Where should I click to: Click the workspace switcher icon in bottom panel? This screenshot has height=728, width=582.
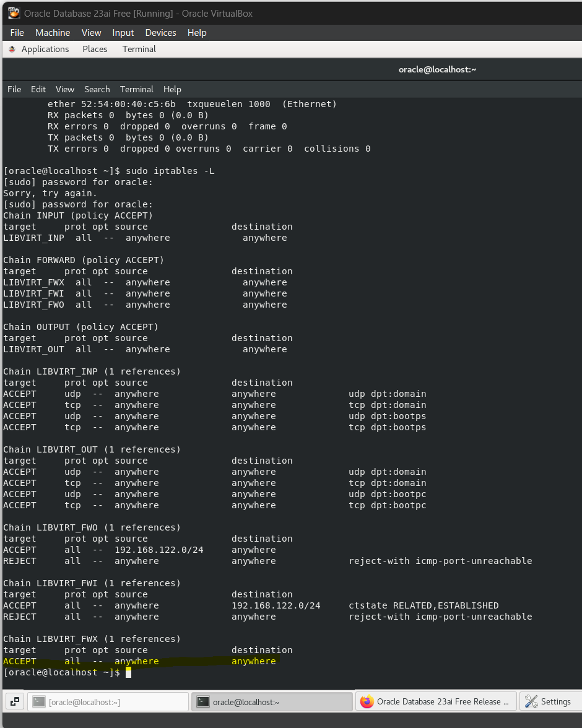pyautogui.click(x=15, y=701)
